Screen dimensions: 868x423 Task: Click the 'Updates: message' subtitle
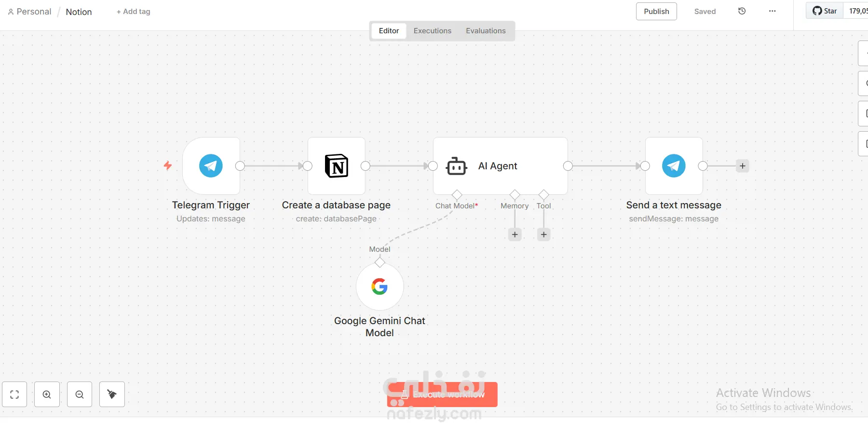click(211, 218)
